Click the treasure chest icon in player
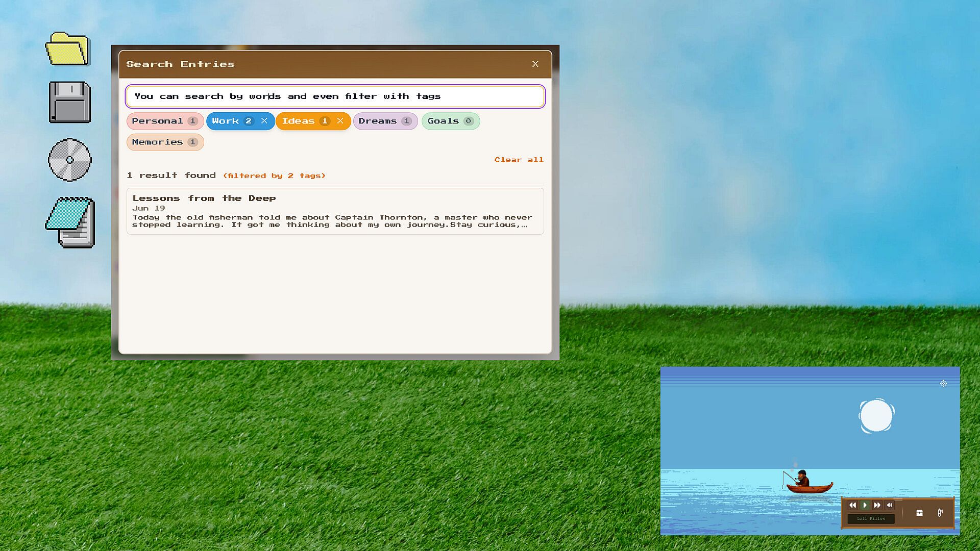980x551 pixels. click(x=919, y=513)
